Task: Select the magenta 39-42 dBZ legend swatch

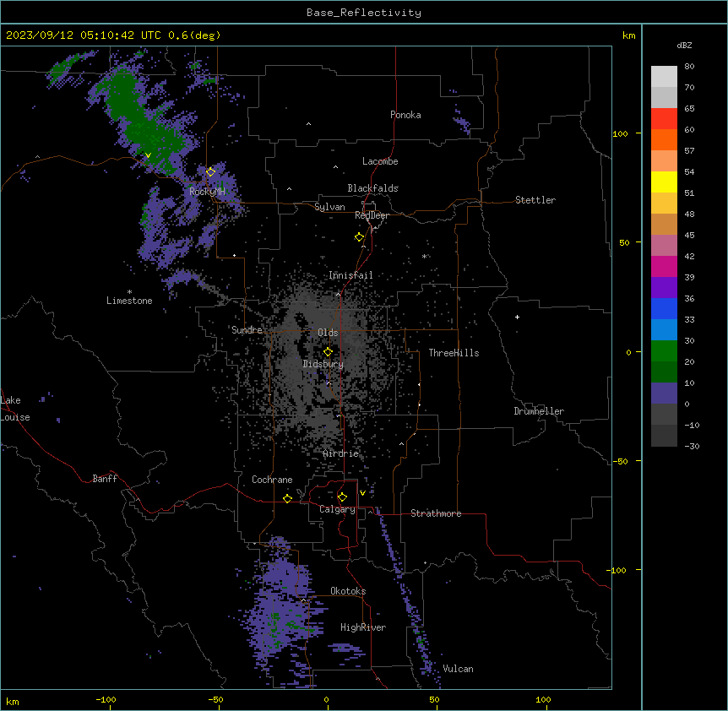Action: tap(664, 266)
